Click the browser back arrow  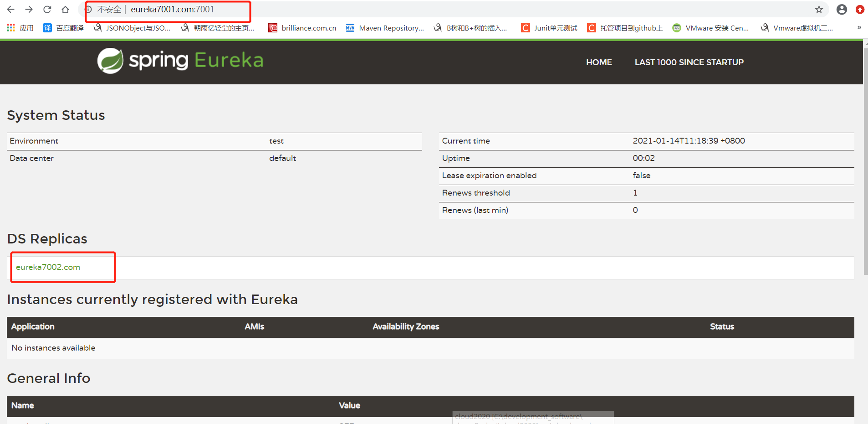[11, 10]
